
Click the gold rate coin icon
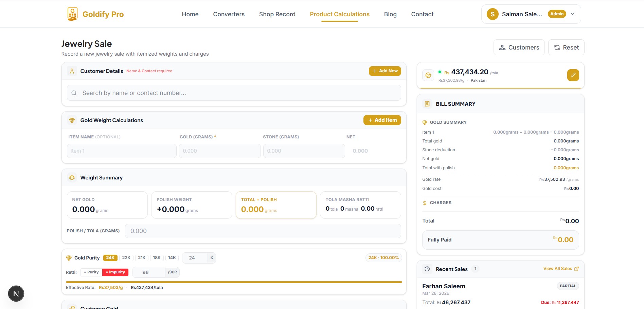[428, 75]
